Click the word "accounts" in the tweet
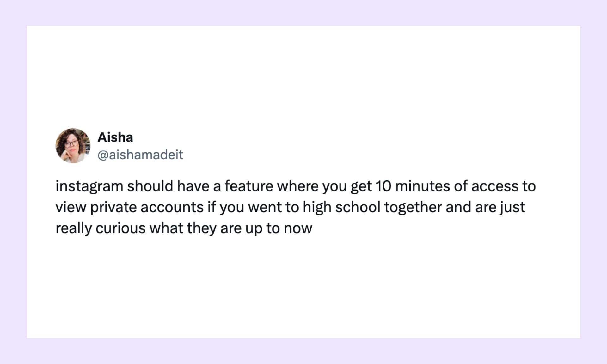 [172, 207]
